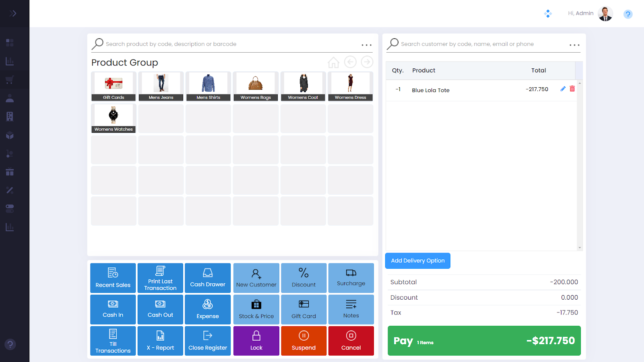Open the Womens Watches product group

pos(114,118)
